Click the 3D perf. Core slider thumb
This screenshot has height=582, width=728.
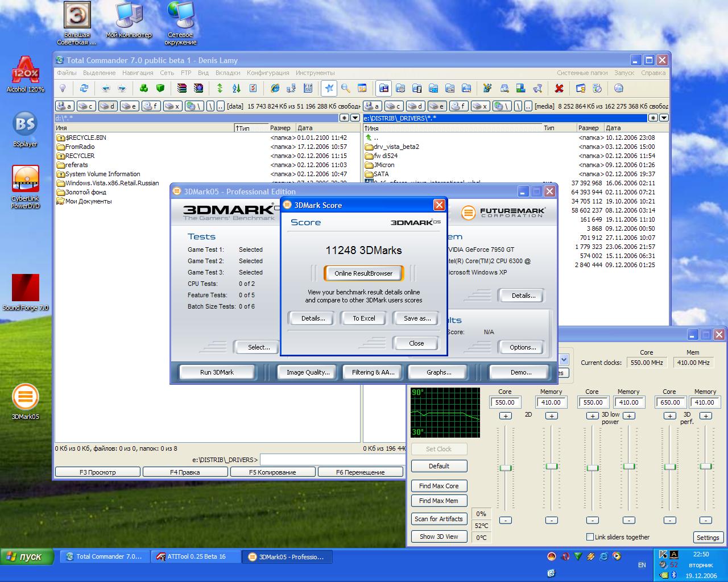click(x=670, y=467)
